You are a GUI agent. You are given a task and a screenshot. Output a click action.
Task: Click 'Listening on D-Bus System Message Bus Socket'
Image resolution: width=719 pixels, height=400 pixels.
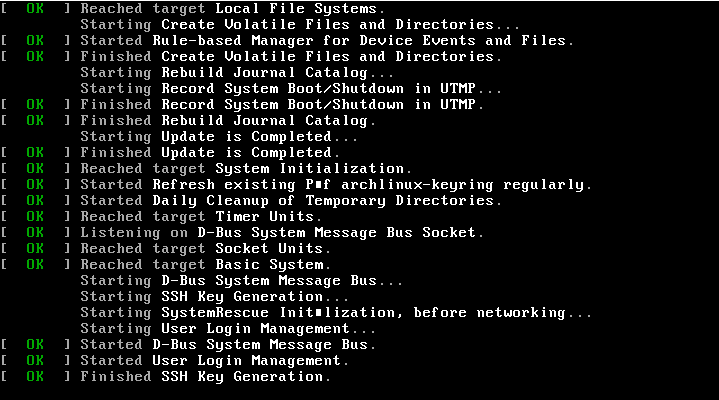point(283,233)
